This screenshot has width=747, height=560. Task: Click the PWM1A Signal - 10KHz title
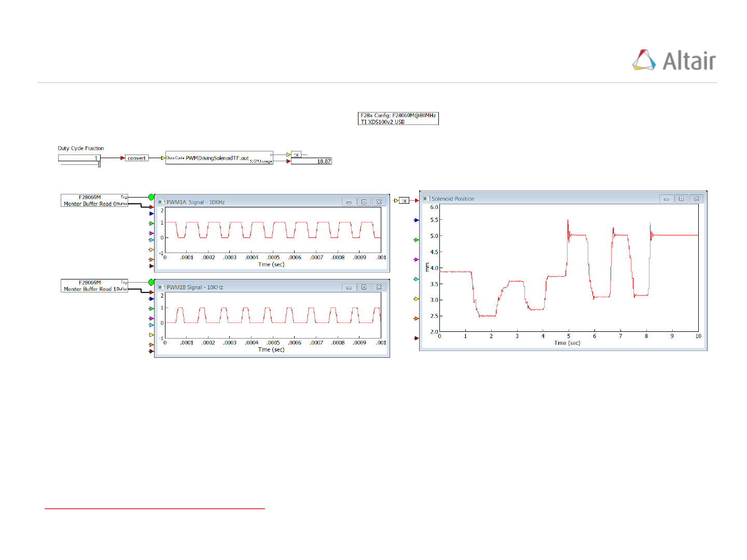pos(196,202)
